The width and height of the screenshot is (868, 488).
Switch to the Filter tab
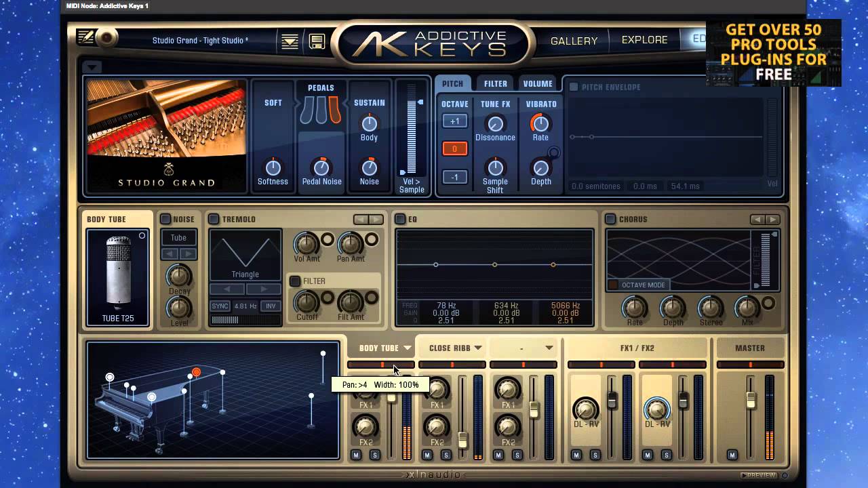pos(496,83)
